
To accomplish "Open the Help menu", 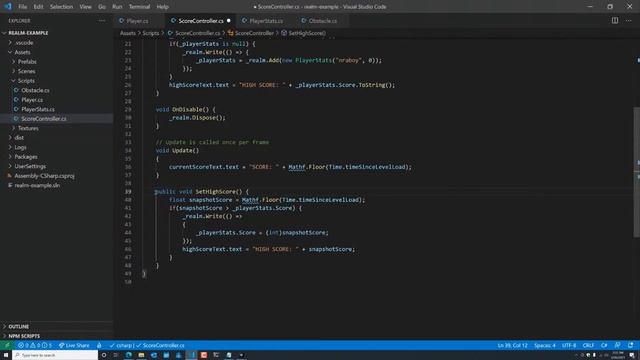I will point(162,7).
